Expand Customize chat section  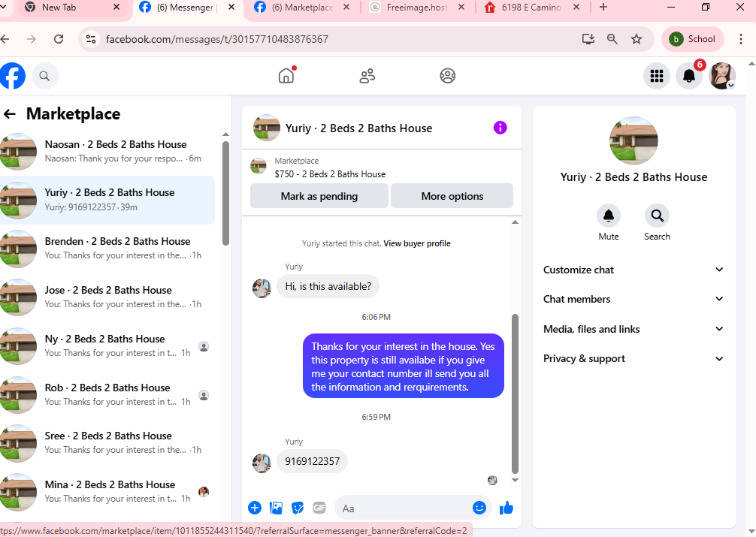[634, 270]
